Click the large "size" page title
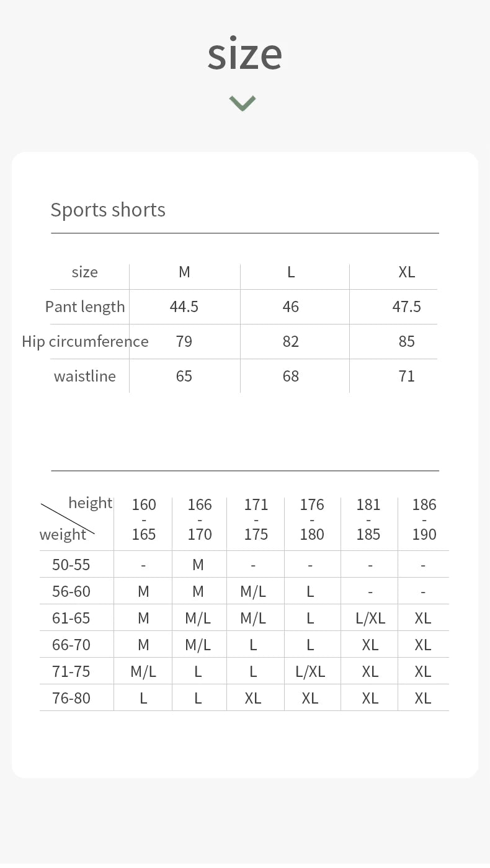This screenshot has height=868, width=490. click(x=244, y=54)
